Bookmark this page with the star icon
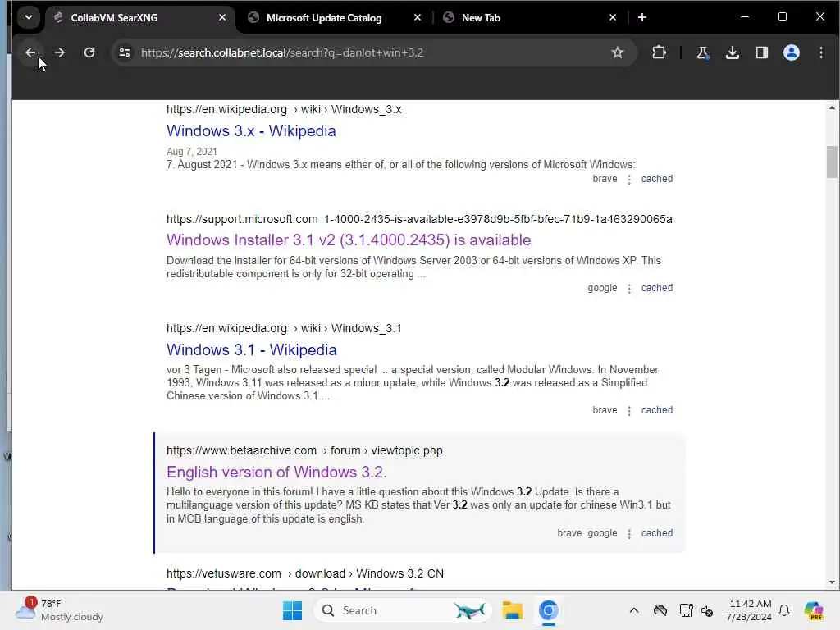840x630 pixels. [618, 52]
